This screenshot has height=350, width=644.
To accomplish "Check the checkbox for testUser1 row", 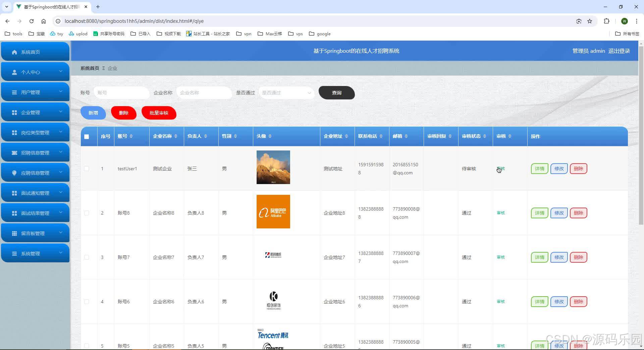I will [x=87, y=169].
